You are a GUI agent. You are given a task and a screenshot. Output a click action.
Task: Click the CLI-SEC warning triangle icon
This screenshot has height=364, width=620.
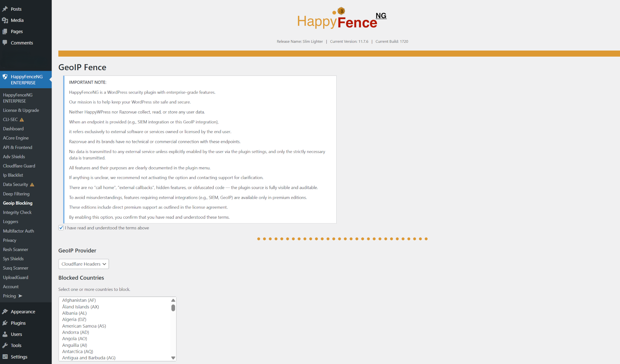(x=22, y=120)
